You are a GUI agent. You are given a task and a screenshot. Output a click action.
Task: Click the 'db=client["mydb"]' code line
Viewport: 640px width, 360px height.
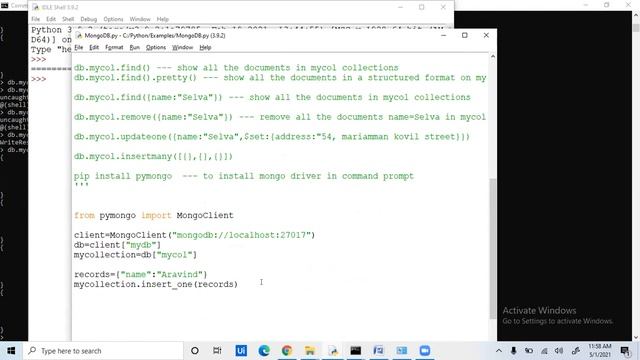click(117, 245)
